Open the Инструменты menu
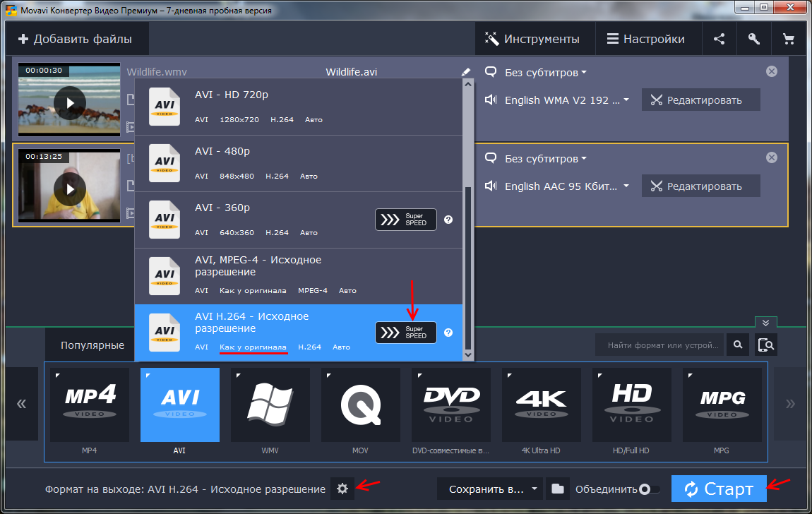The image size is (812, 514). pos(535,39)
